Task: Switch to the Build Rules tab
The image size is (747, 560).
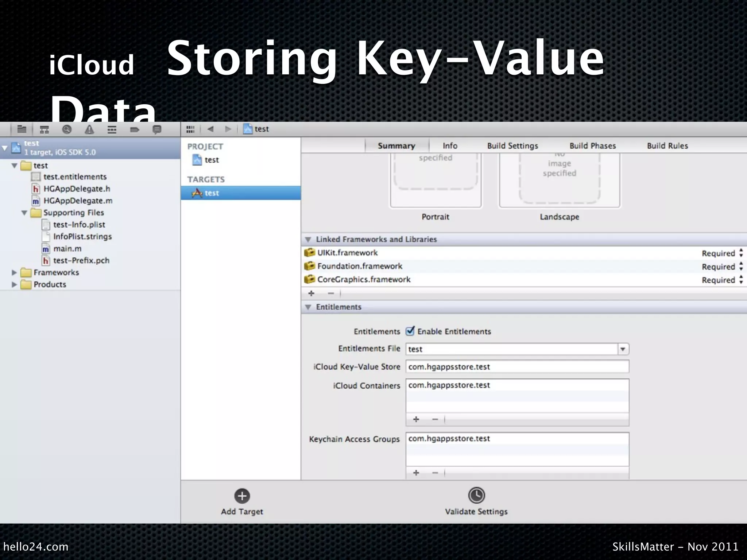Action: point(667,145)
